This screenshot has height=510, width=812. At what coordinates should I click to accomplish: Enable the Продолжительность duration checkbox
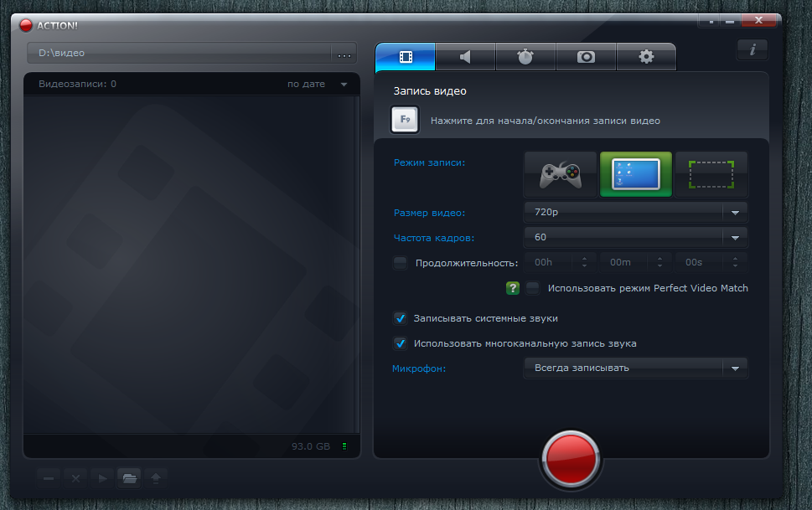click(400, 262)
